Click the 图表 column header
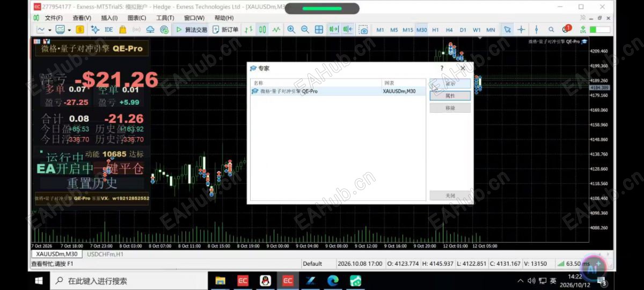The width and height of the screenshot is (644, 290). point(404,83)
